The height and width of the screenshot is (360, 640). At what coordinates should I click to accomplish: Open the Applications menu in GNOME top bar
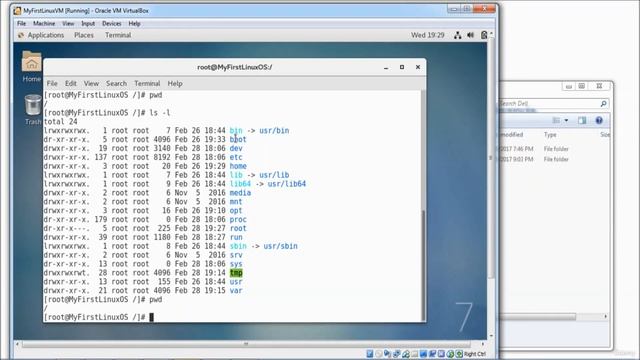point(46,36)
